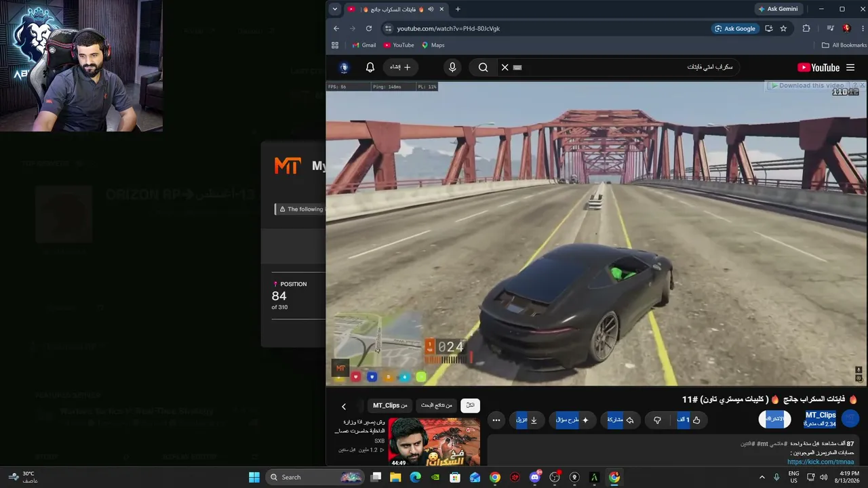868x488 pixels.
Task: Click the Subscribe button for MT_Clips
Action: tap(774, 419)
